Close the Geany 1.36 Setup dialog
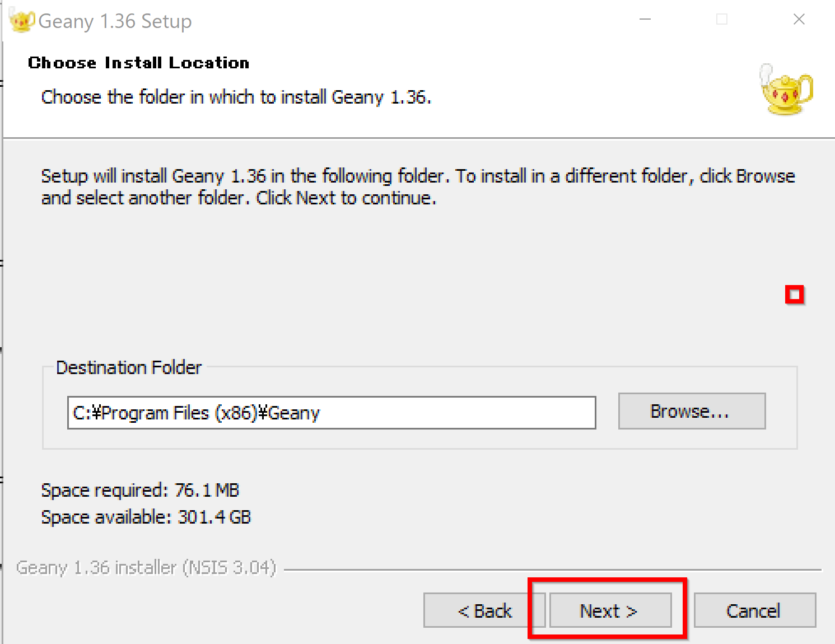Screen dimensions: 835x644 [799, 20]
